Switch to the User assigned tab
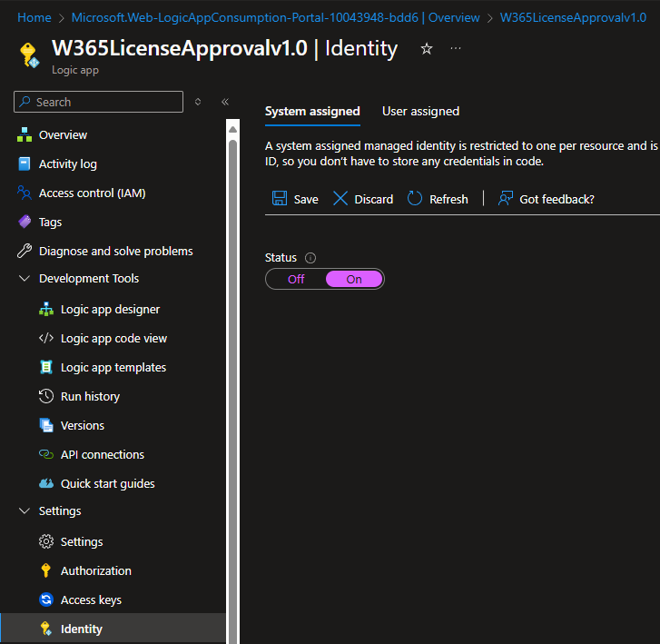660x644 pixels. pos(420,111)
